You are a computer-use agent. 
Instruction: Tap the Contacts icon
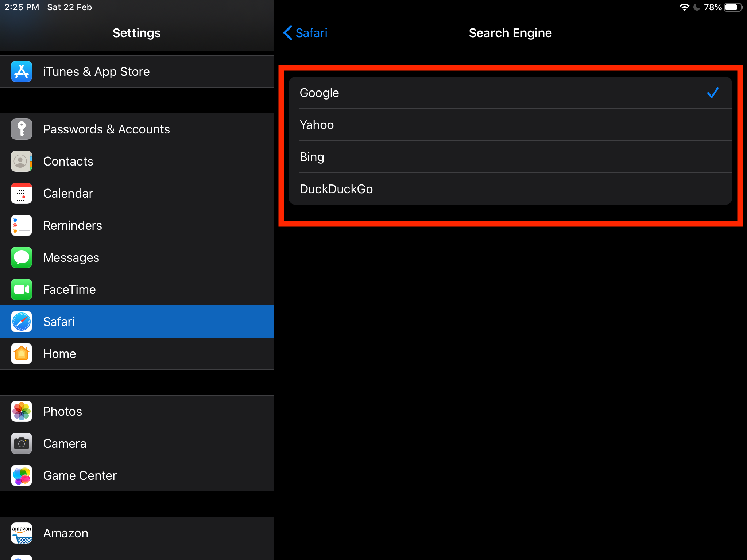pos(22,161)
